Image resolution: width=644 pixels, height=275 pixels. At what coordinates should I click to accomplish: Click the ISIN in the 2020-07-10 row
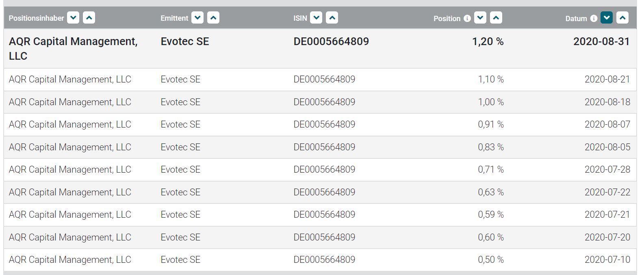(x=324, y=260)
